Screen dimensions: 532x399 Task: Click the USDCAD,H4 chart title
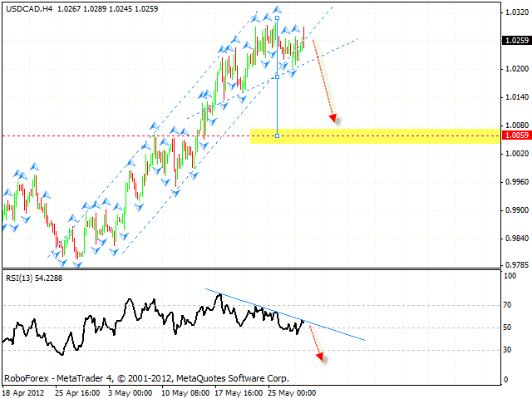point(25,8)
